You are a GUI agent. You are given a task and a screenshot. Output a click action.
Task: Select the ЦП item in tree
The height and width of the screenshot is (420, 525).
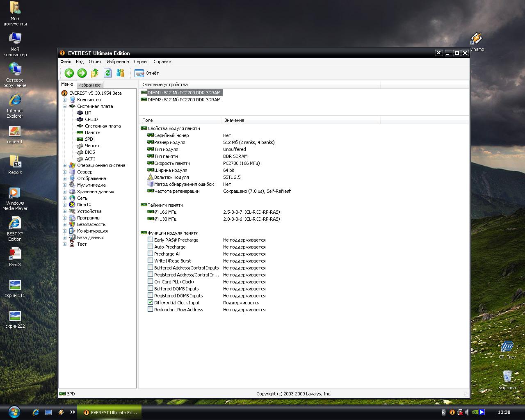click(x=88, y=113)
